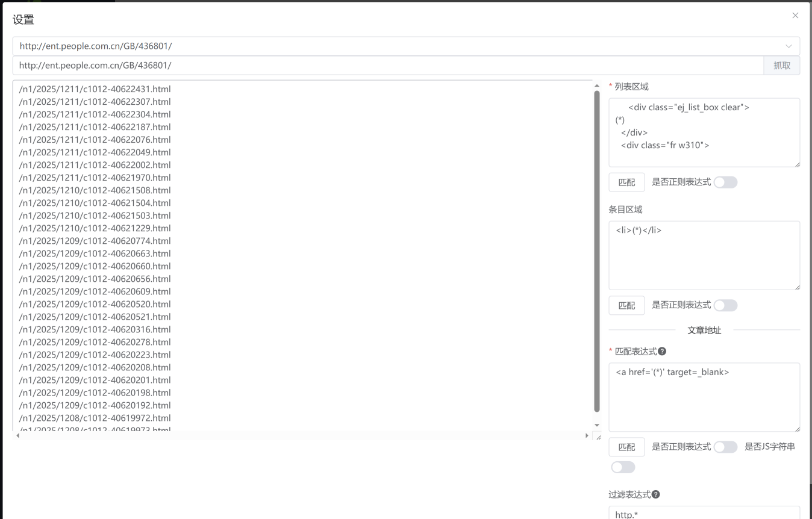Focus the 条目区域 textarea with li pattern

(704, 255)
